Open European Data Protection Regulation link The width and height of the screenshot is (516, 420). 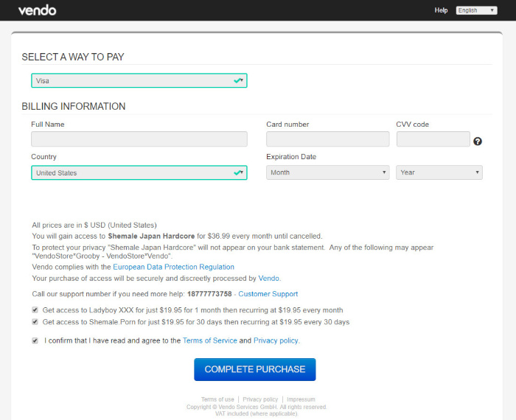tap(173, 267)
